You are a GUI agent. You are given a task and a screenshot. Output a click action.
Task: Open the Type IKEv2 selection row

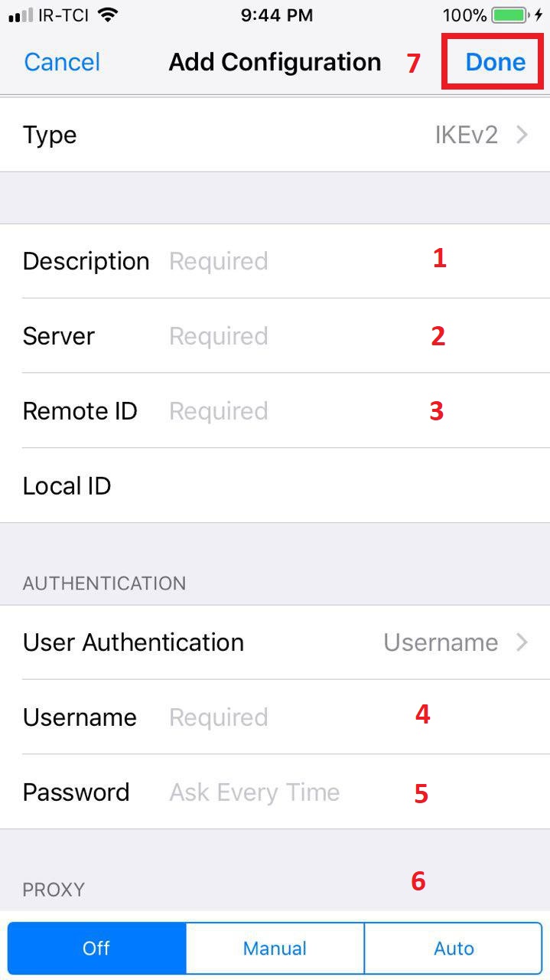tap(275, 136)
